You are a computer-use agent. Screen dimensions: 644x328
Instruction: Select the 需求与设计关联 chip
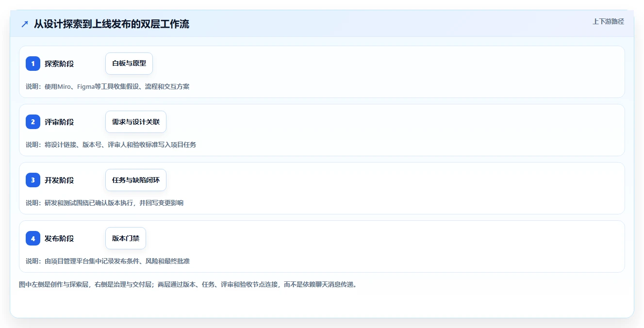tap(136, 122)
